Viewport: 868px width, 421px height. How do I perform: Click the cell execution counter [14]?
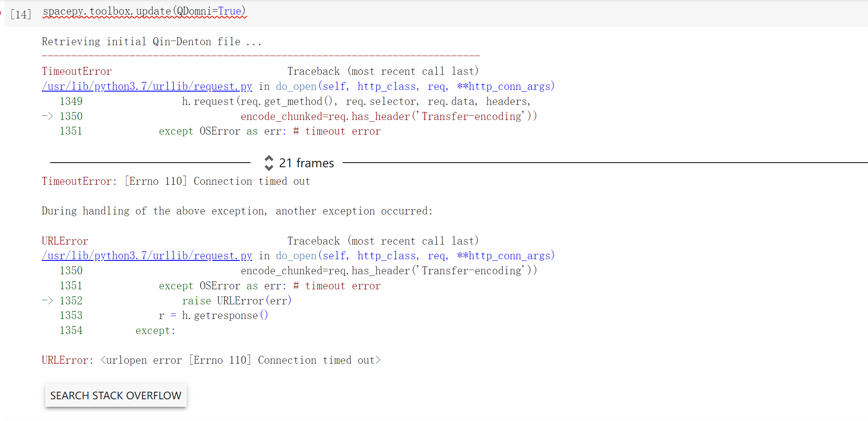(20, 14)
